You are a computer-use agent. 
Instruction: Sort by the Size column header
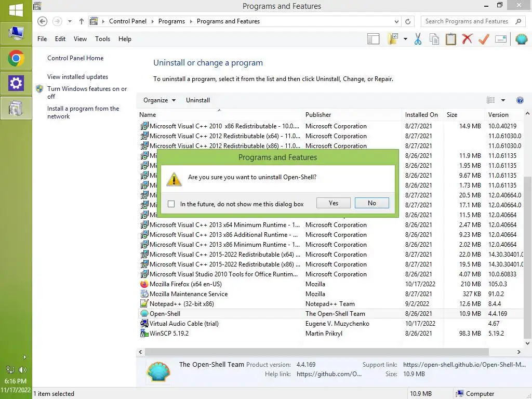[464, 115]
